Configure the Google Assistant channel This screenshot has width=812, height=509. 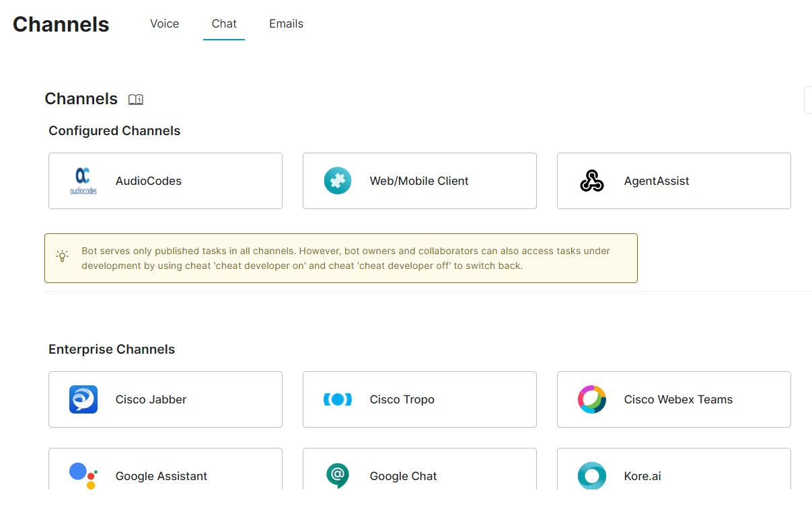pos(165,469)
